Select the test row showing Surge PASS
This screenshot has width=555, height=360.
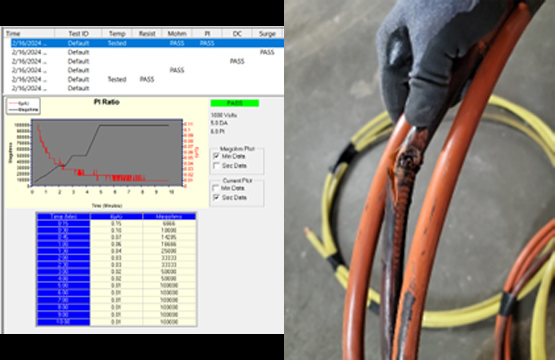(x=147, y=52)
